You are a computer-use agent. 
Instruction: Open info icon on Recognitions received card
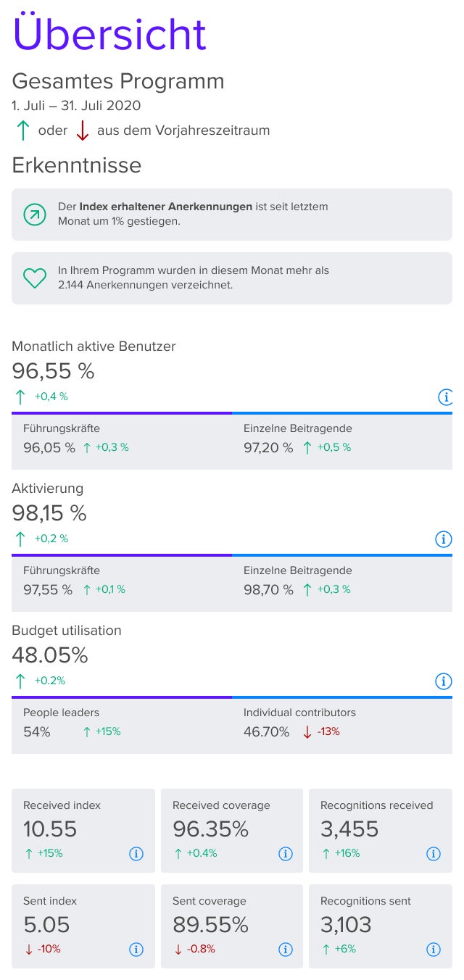pyautogui.click(x=433, y=854)
